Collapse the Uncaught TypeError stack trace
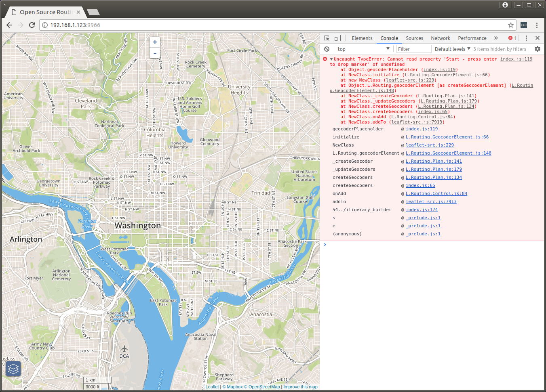 (331, 59)
